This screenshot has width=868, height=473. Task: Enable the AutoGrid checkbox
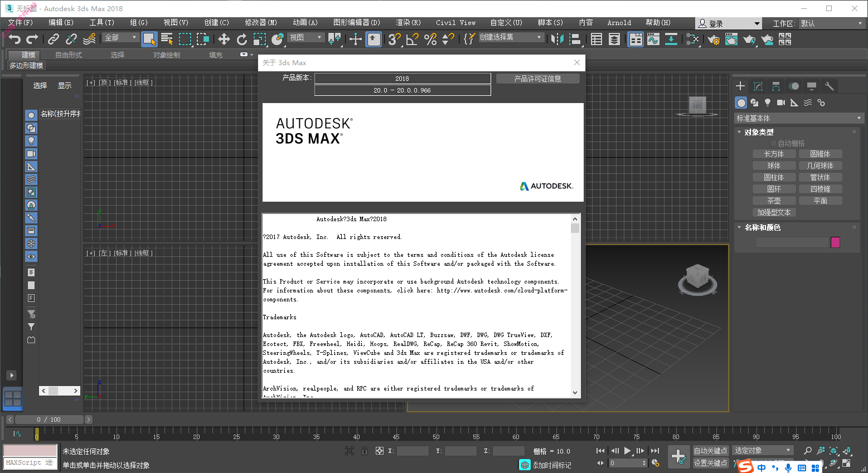(x=774, y=143)
